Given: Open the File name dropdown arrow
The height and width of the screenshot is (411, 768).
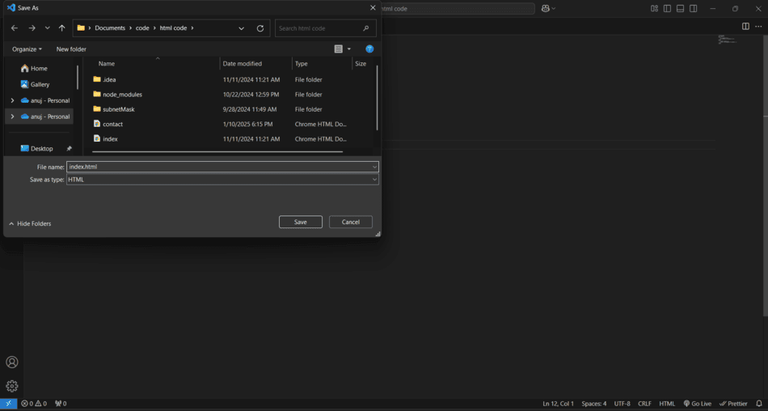Looking at the screenshot, I should [374, 167].
